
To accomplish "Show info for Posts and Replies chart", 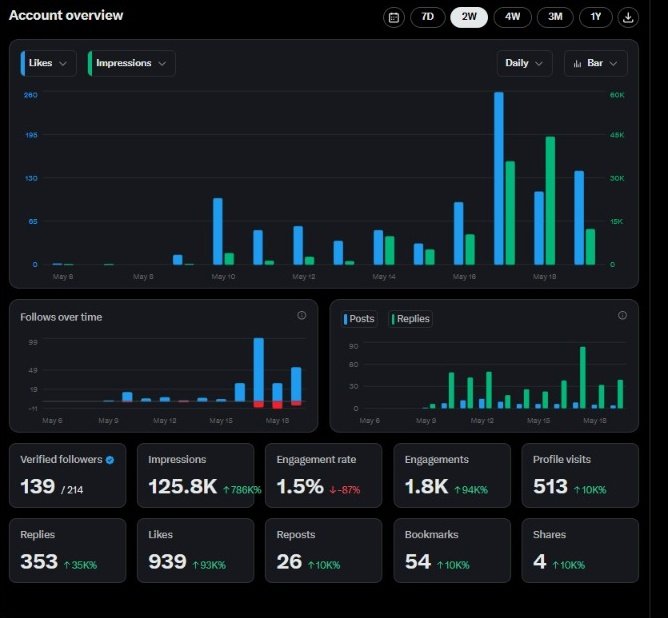I will coord(622,315).
